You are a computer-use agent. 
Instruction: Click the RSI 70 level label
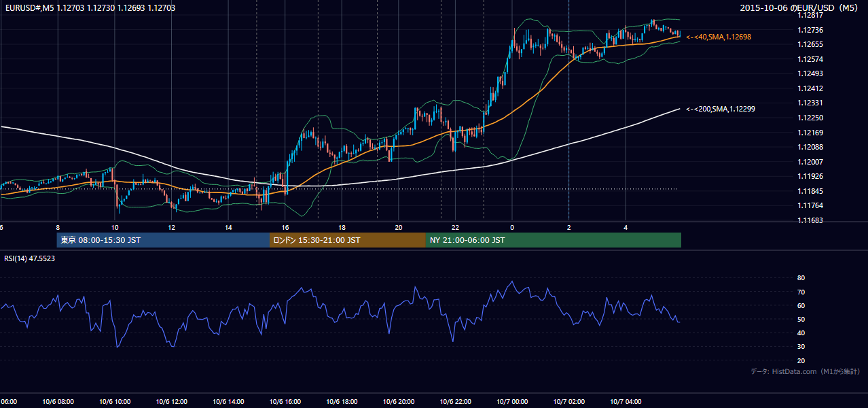[x=801, y=292]
